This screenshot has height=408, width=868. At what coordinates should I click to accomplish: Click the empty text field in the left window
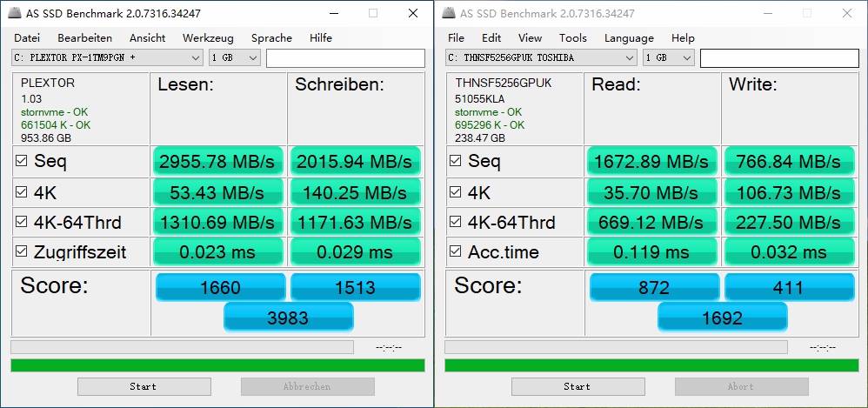point(345,58)
